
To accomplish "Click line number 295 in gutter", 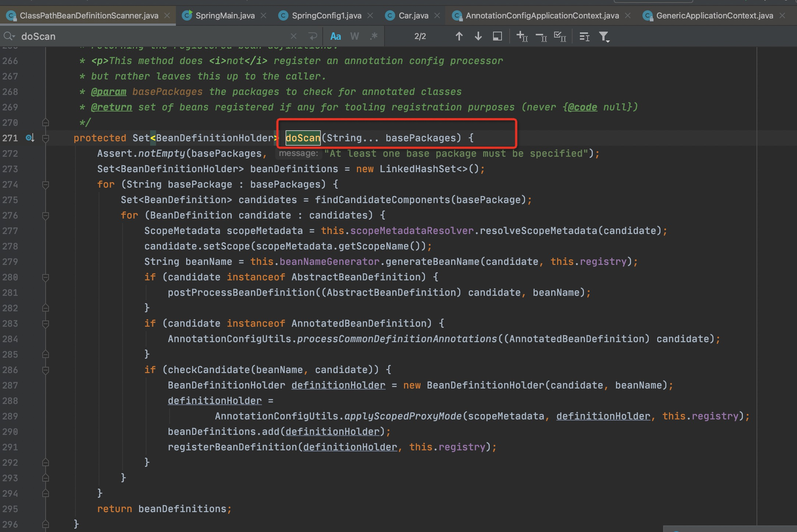I will (x=10, y=509).
